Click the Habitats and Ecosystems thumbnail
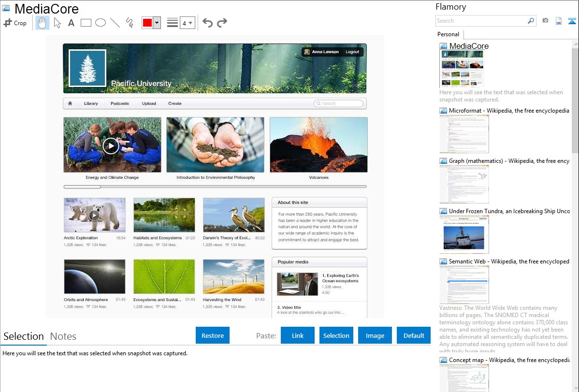The width and height of the screenshot is (579, 392). 164,215
